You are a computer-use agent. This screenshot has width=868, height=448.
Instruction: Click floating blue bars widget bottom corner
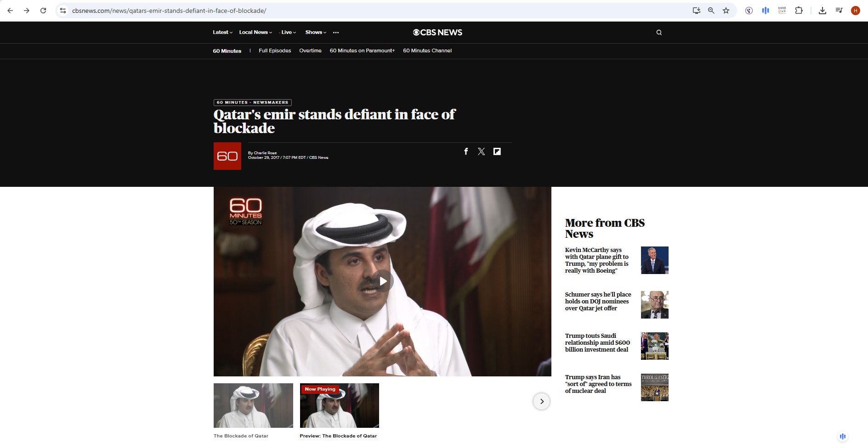843,437
